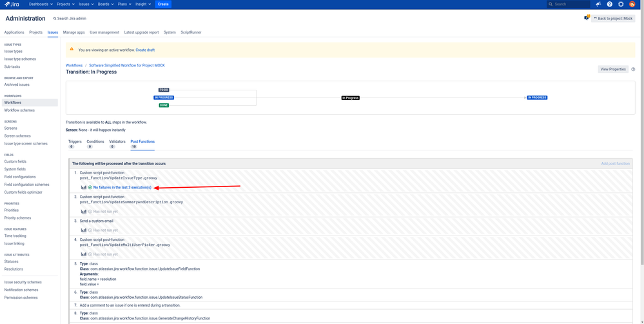The width and height of the screenshot is (644, 324).
Task: Open Archived issues in sidebar
Action: coord(17,85)
